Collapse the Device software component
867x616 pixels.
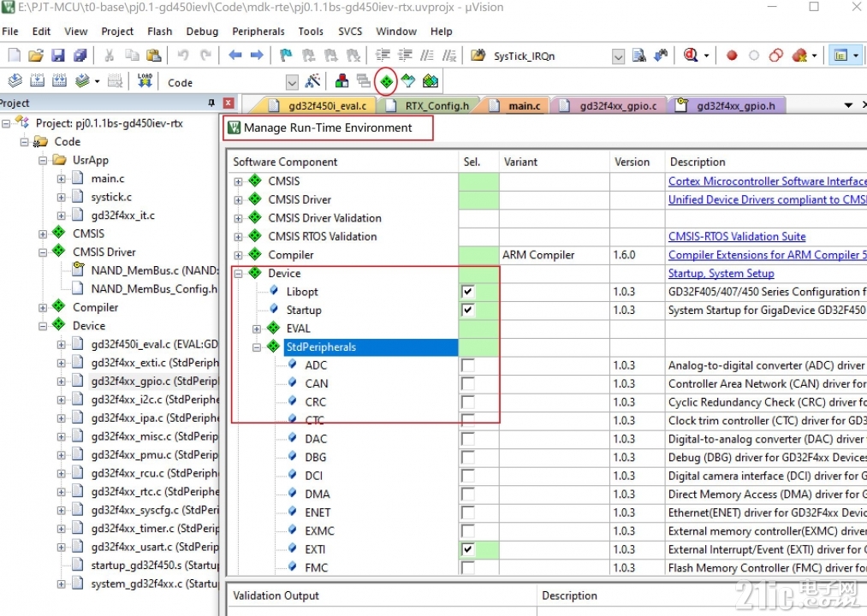point(238,274)
